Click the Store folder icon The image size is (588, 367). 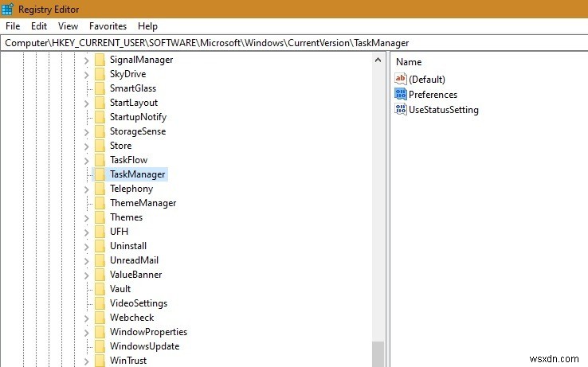(100, 146)
